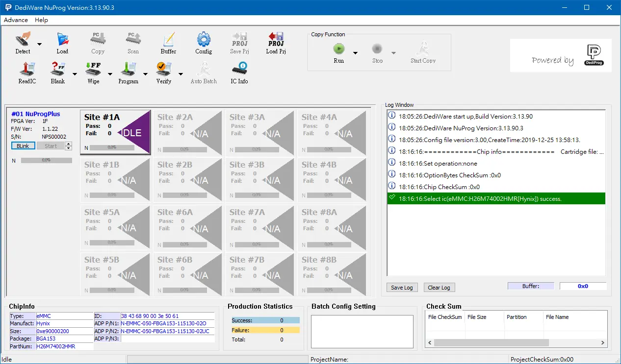
Task: Click the Detect chip icon
Action: point(23,40)
